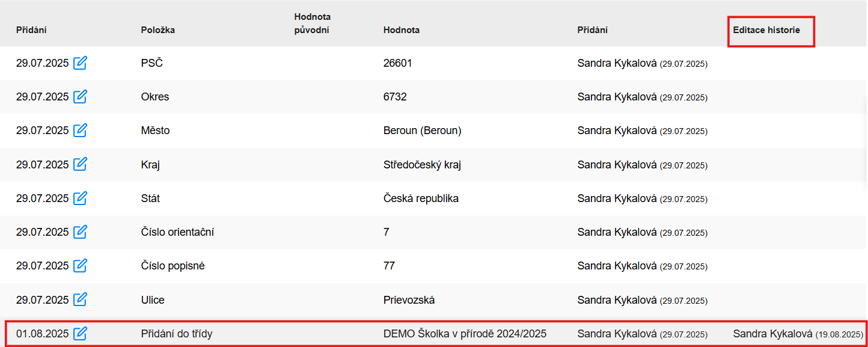
Task: Edit the PSČ history entry
Action: click(x=80, y=63)
